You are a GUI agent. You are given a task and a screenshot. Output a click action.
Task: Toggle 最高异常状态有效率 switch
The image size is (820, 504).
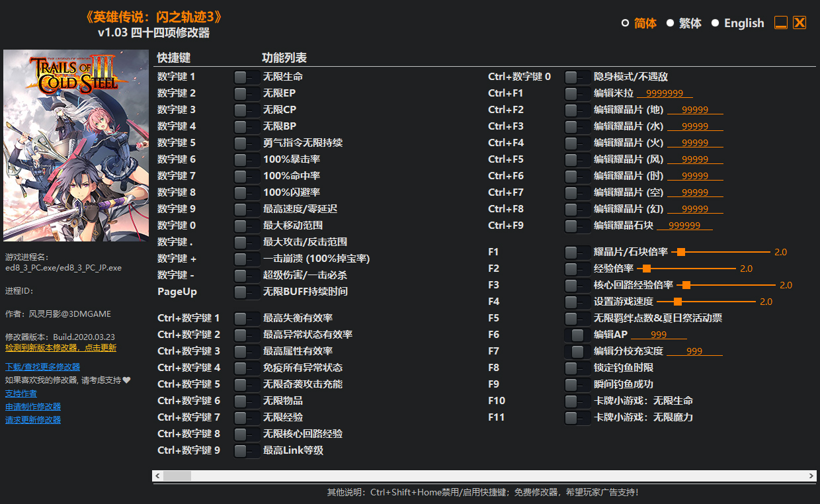tap(247, 335)
